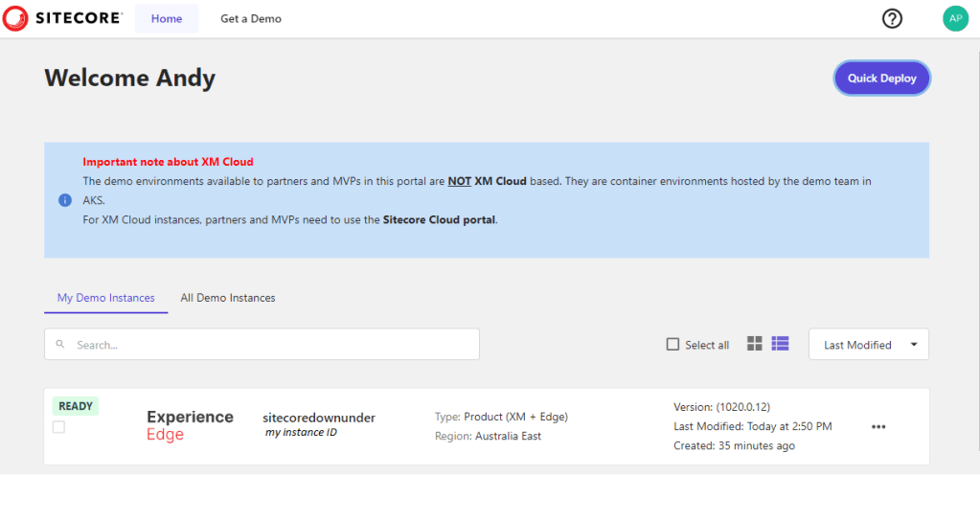Click the search magnifier icon
Viewport: 980px width, 521px height.
[x=60, y=345]
